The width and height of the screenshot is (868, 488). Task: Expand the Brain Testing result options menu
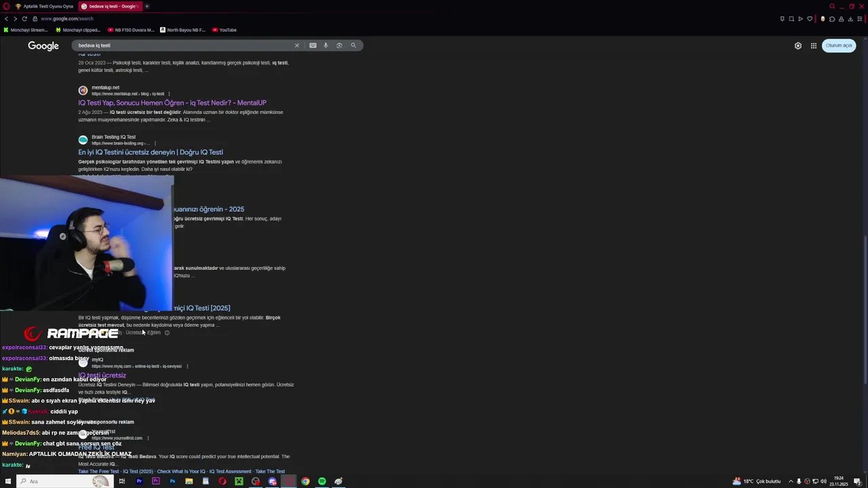[x=155, y=143]
